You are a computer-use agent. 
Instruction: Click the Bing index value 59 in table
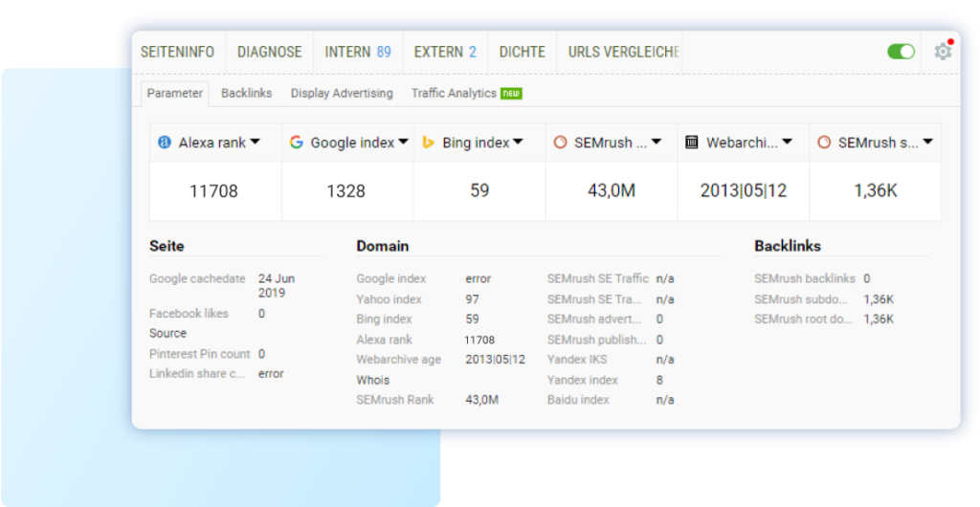pos(479,190)
